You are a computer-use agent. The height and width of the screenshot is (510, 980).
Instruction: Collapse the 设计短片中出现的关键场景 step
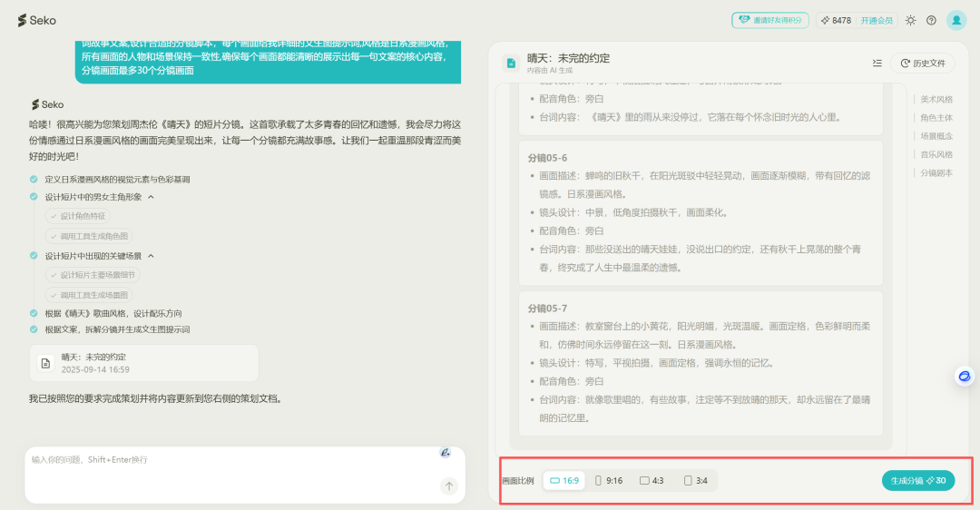pyautogui.click(x=151, y=256)
